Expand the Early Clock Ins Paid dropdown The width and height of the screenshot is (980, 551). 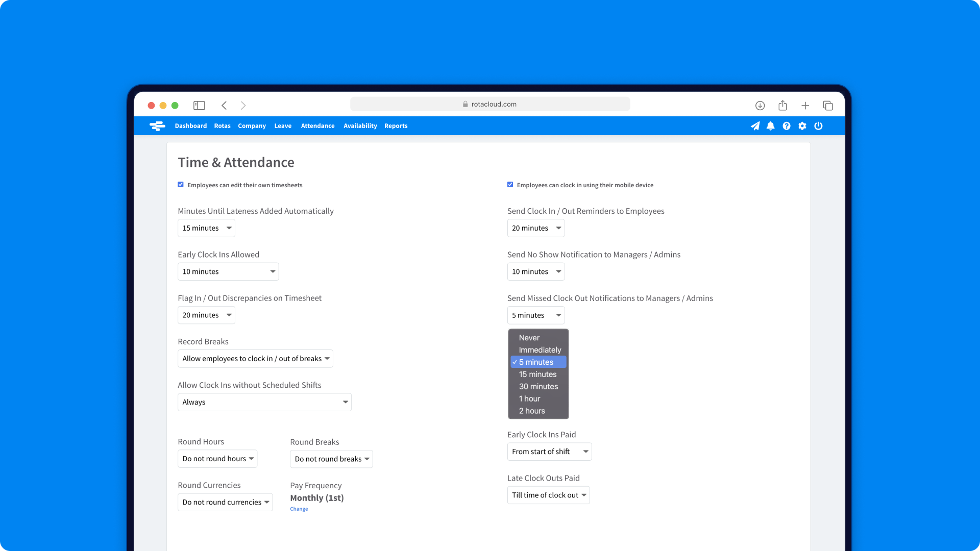[x=549, y=451]
